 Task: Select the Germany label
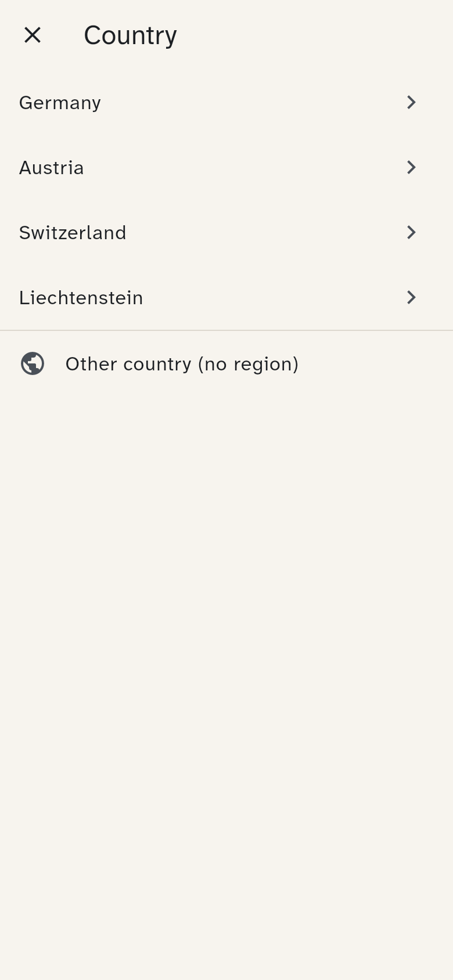coord(60,103)
